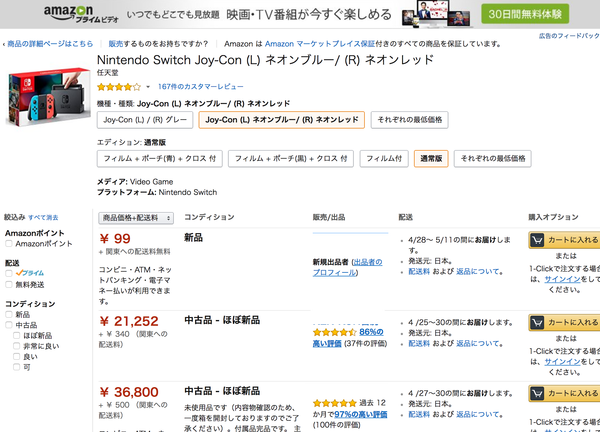Click the Prime checkmark logo in filters
600x432 pixels.
point(30,273)
